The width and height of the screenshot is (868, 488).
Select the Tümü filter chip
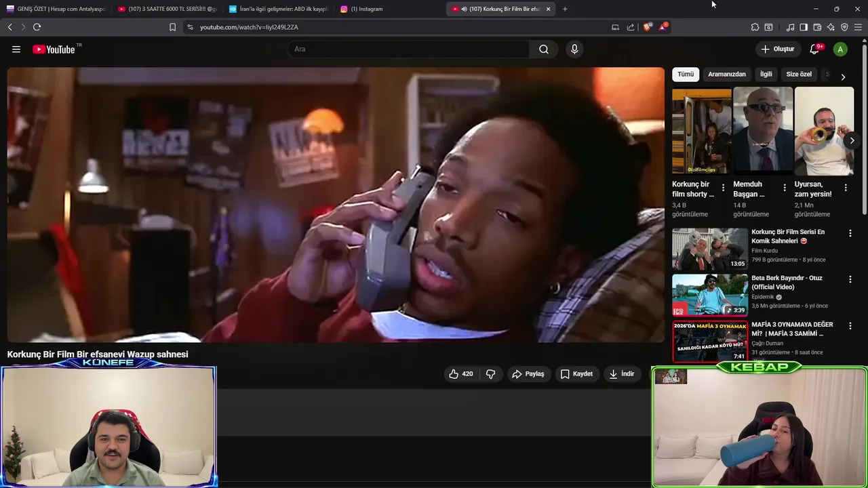[x=686, y=74]
